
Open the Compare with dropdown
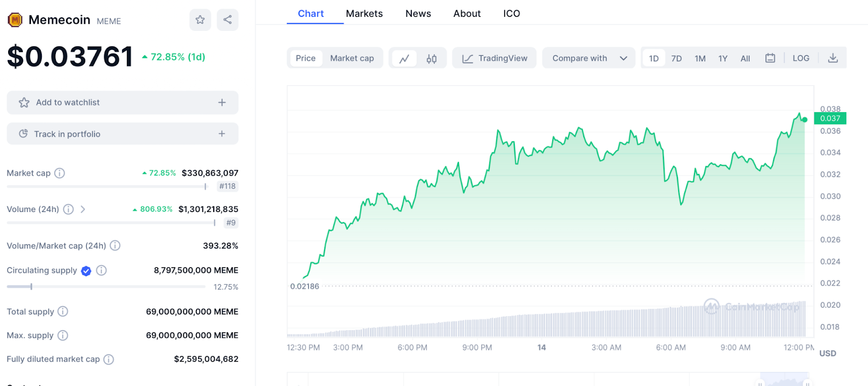tap(589, 58)
